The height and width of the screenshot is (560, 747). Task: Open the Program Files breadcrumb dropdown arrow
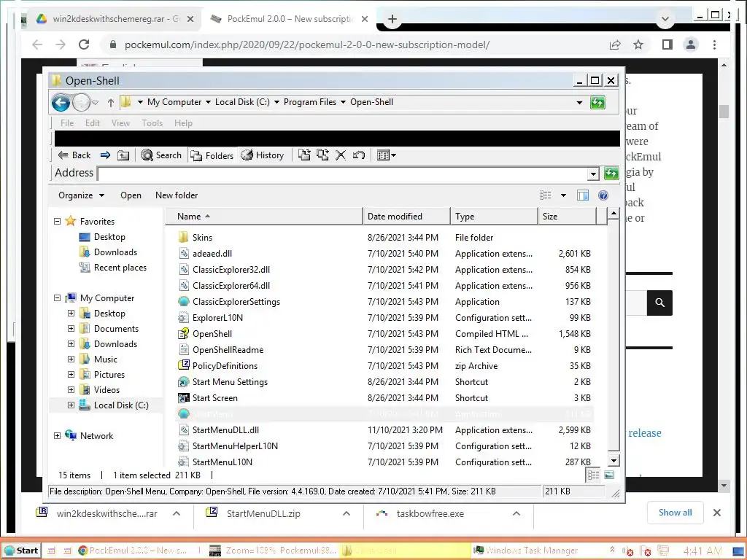pyautogui.click(x=343, y=102)
